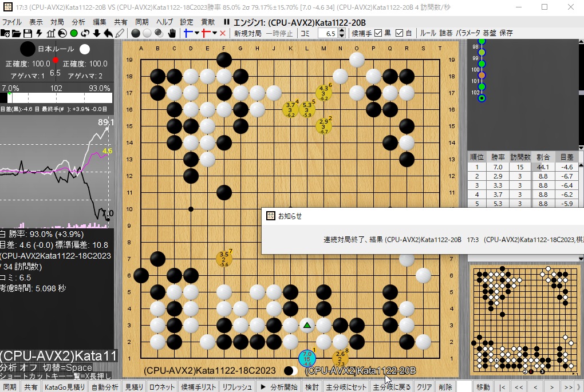Decrease komi with the down stepper arrow
The image size is (584, 392).
342,36
